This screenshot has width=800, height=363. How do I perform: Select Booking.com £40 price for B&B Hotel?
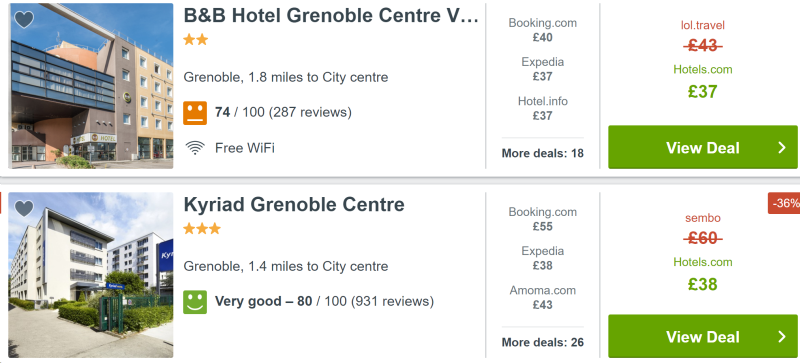coord(542,30)
